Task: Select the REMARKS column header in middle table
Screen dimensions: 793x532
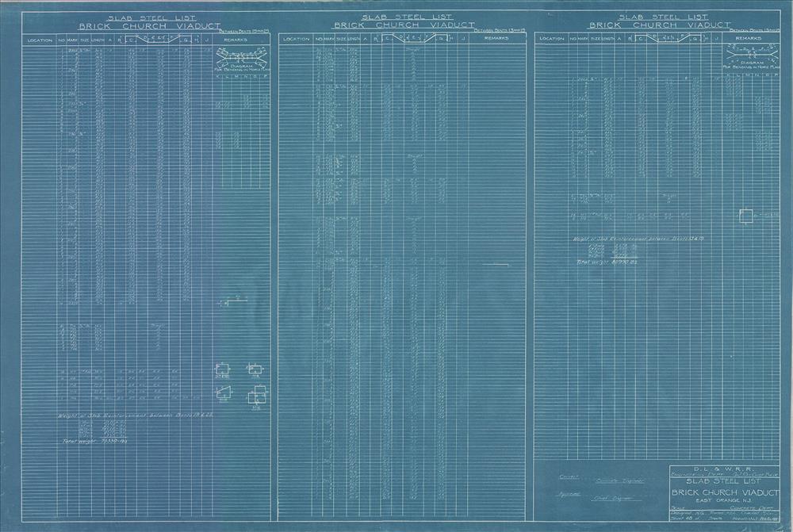Action: [495, 39]
